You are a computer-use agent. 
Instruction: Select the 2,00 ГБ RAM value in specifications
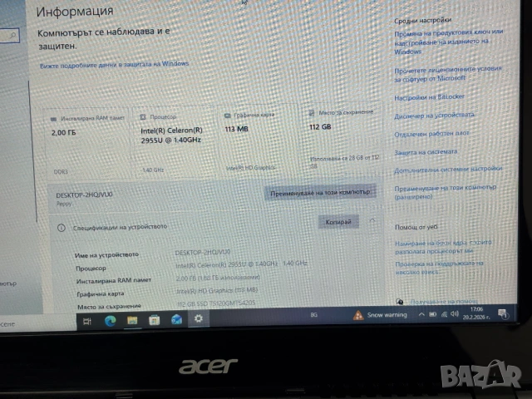218,278
